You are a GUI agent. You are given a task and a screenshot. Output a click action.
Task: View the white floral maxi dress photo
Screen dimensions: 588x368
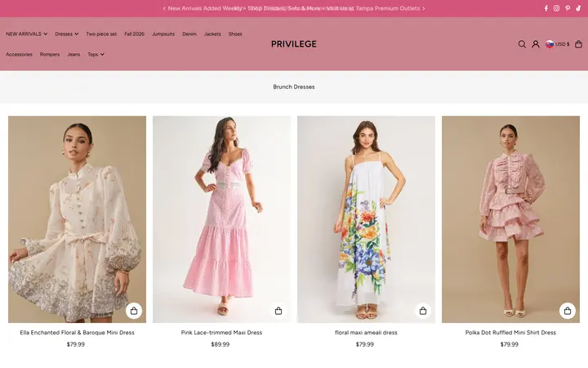(x=366, y=219)
